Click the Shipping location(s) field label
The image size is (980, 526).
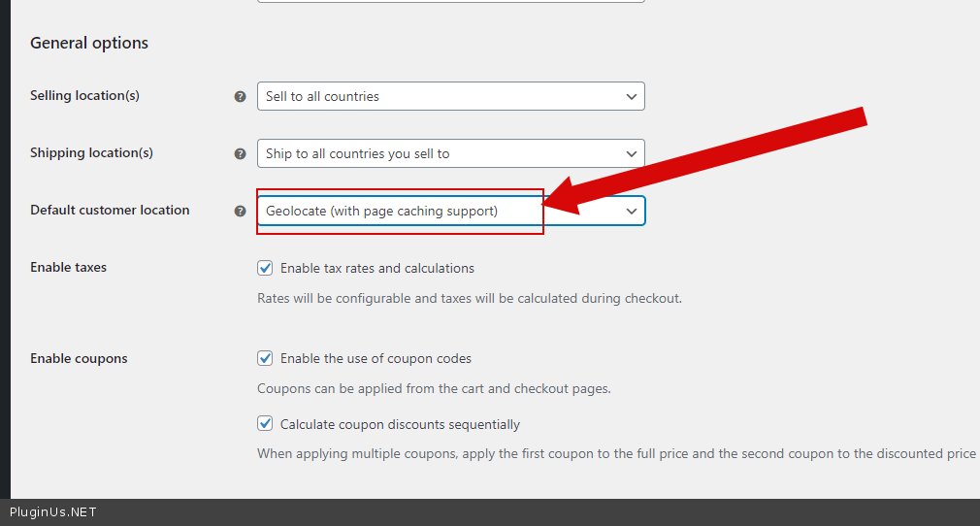click(x=91, y=153)
